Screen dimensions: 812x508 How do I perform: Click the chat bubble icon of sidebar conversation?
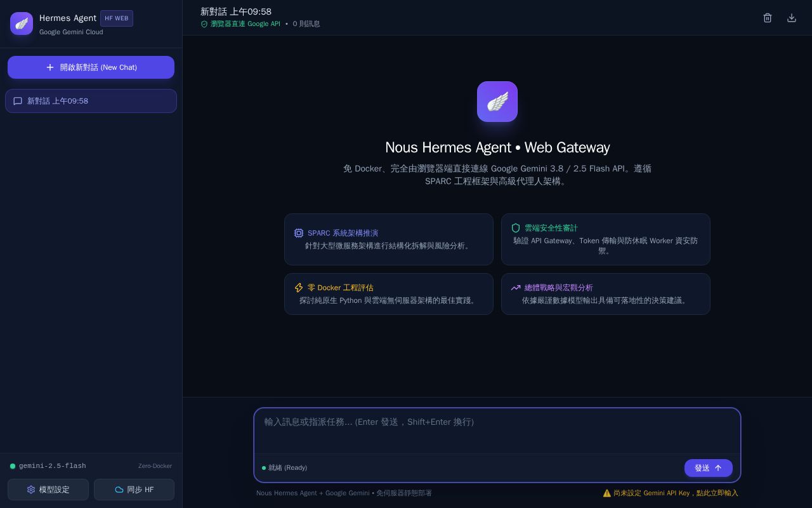coord(18,101)
